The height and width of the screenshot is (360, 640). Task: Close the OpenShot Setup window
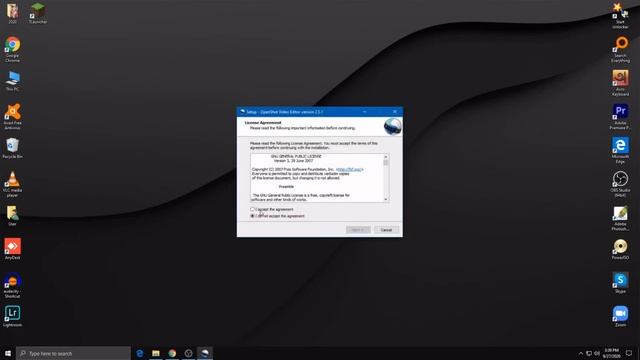point(395,112)
